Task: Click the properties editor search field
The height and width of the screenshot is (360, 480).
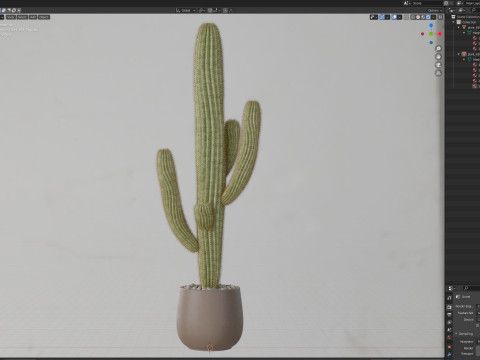Action: click(x=473, y=288)
